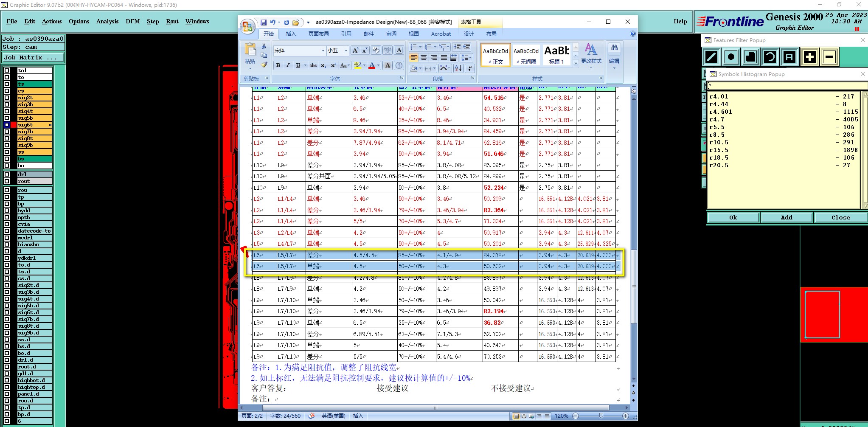Toggle negative polarity filter (minus icon)
The width and height of the screenshot is (868, 427).
(x=829, y=57)
